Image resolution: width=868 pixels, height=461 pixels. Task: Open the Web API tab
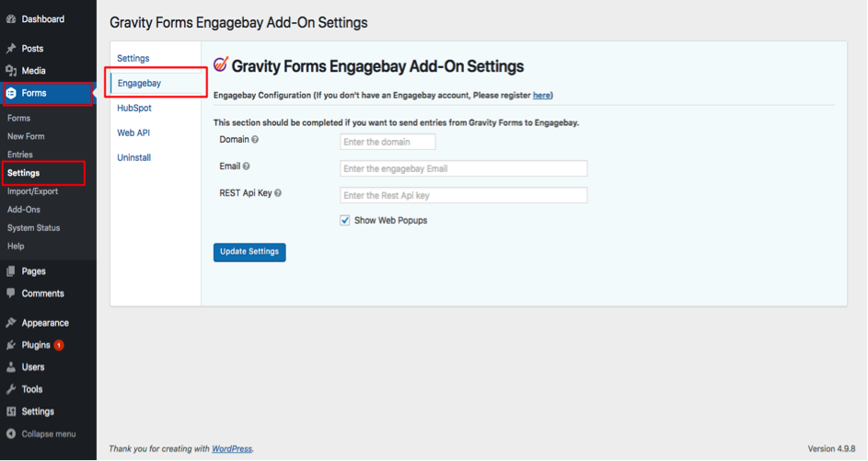point(133,133)
